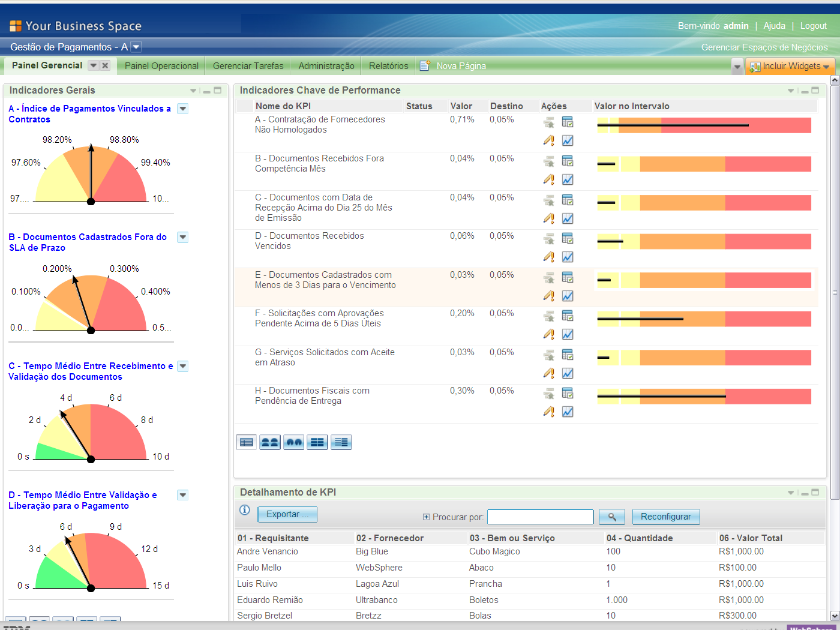Open table-check icon for KPI G - Serviços Solicitados
This screenshot has height=630, width=840.
(568, 355)
